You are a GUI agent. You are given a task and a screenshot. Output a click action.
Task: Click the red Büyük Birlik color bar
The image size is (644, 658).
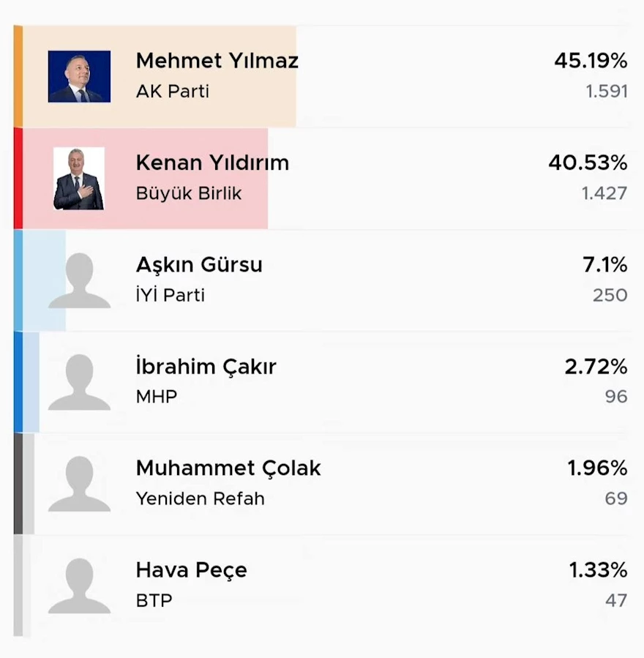click(18, 179)
